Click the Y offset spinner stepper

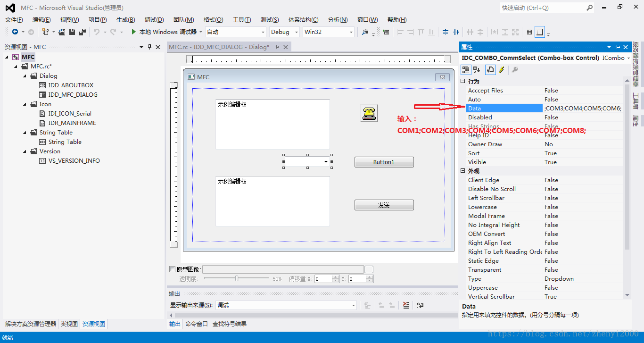369,279
